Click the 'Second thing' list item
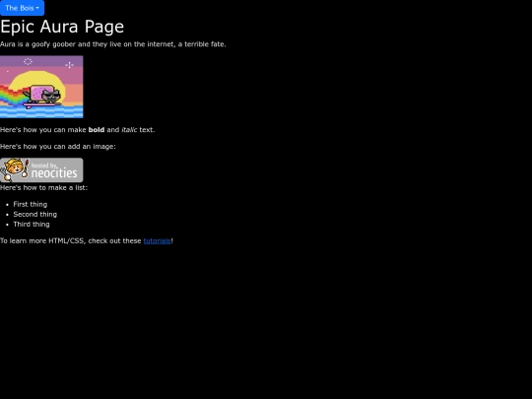The height and width of the screenshot is (399, 532). tap(34, 215)
